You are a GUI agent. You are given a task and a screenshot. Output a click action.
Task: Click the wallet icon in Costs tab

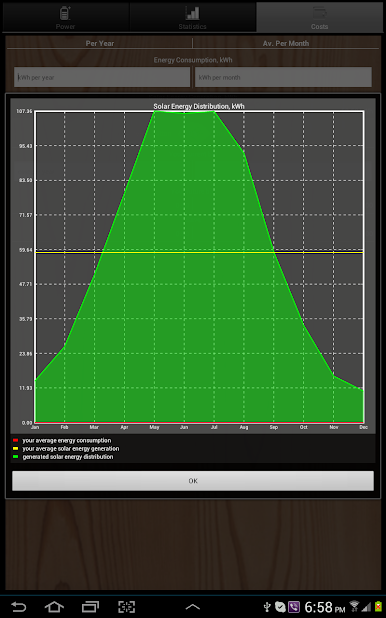(319, 13)
